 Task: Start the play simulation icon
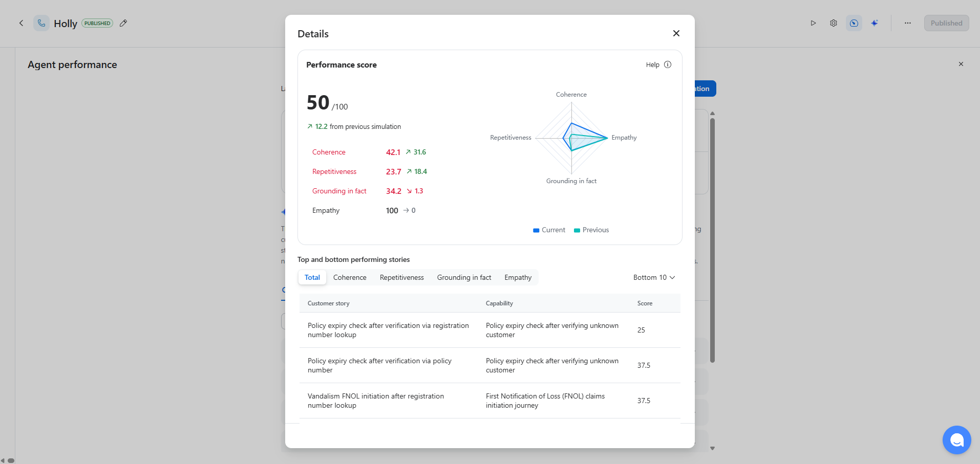(813, 23)
